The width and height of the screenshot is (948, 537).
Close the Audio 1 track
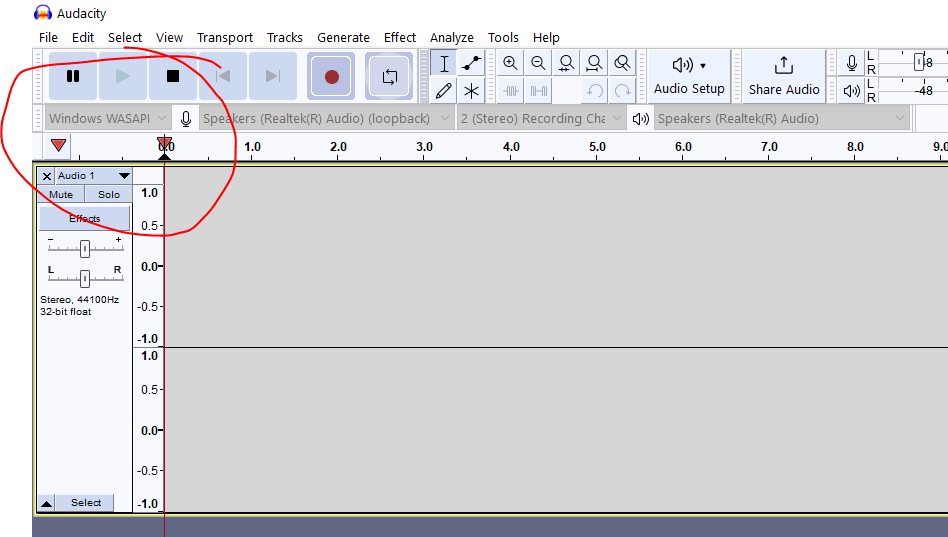click(x=47, y=176)
